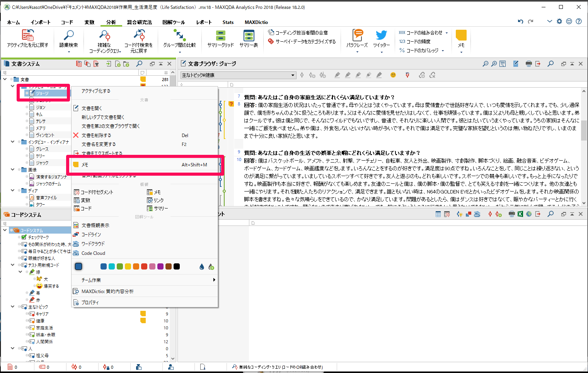
Task: Select メモ entry in context menu
Action: pos(145,165)
